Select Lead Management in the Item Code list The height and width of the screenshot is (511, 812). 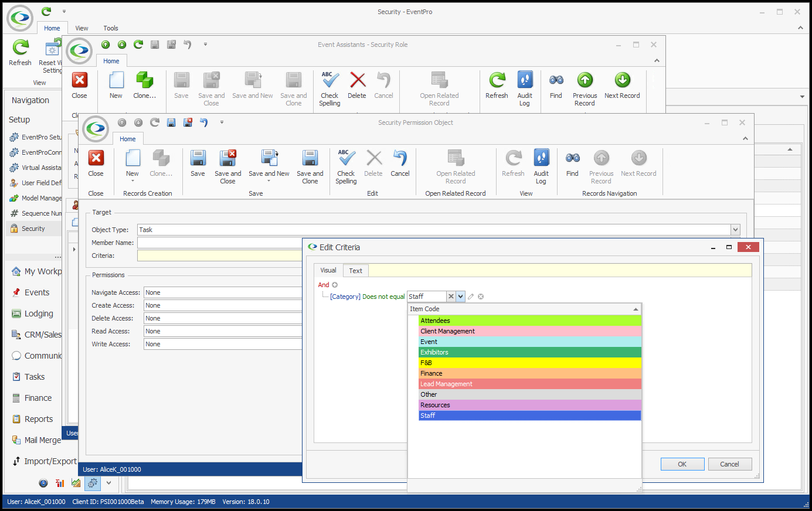(530, 384)
